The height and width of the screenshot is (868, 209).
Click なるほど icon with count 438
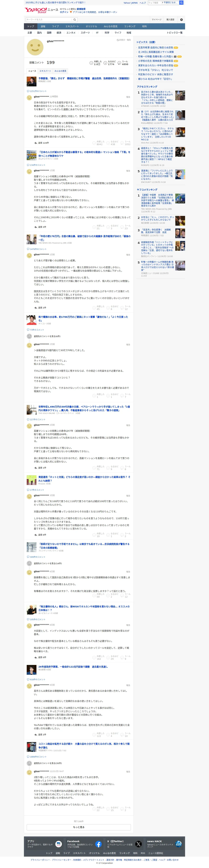(108, 143)
